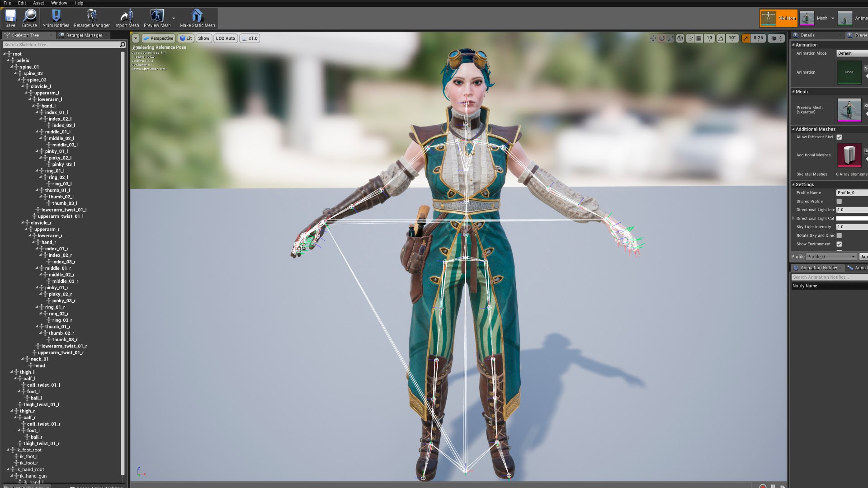Open Retarget Manager from the toolbar
The image size is (868, 488).
tap(91, 18)
